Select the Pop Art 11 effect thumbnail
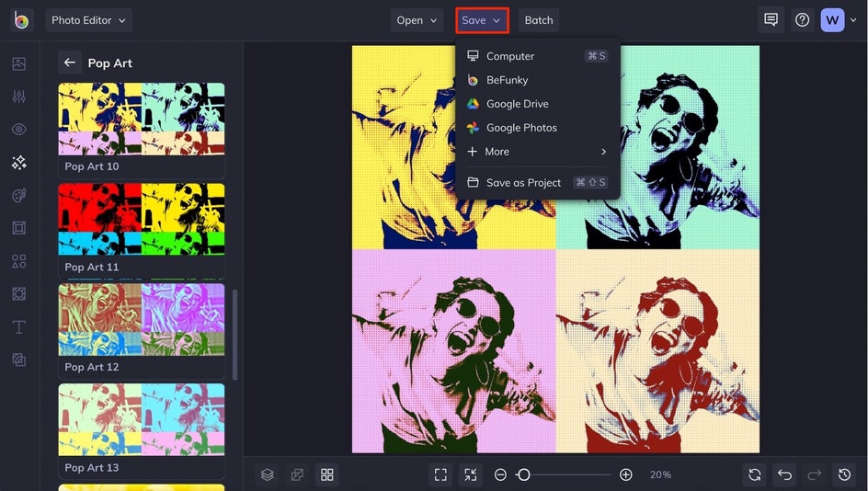This screenshot has width=868, height=491. [x=142, y=219]
